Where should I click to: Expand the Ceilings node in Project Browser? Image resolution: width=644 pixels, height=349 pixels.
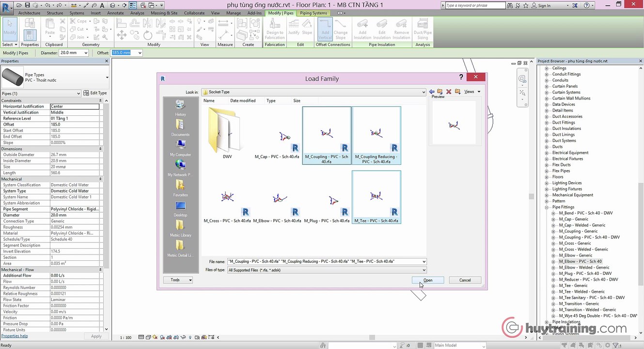[x=547, y=68]
